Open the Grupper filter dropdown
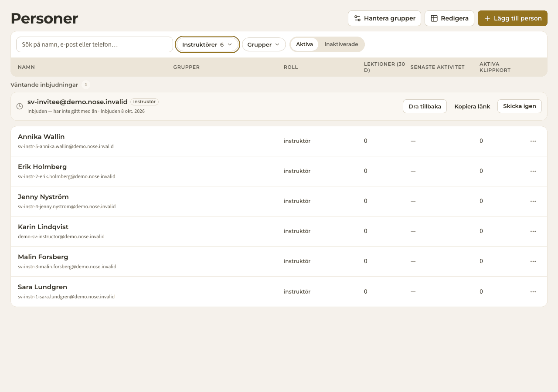This screenshot has height=392, width=558. click(264, 44)
